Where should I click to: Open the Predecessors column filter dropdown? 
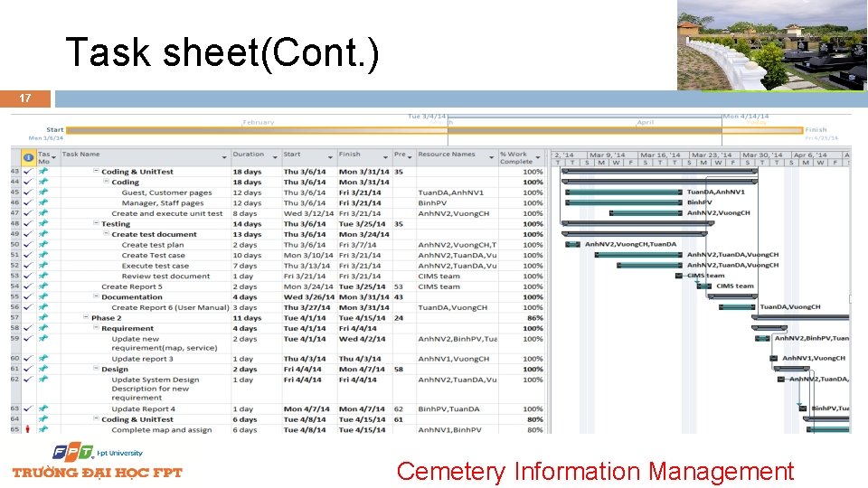410,157
